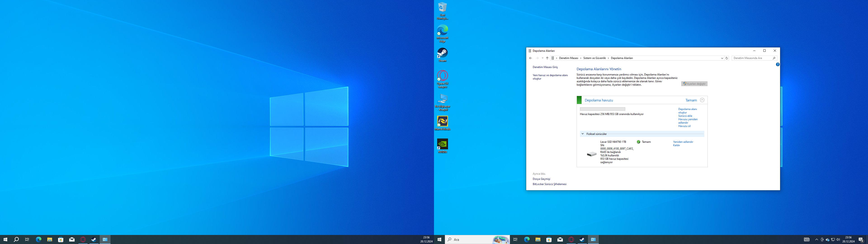Click Denetim Masası in the breadcrumb path
The image size is (868, 244).
click(568, 58)
